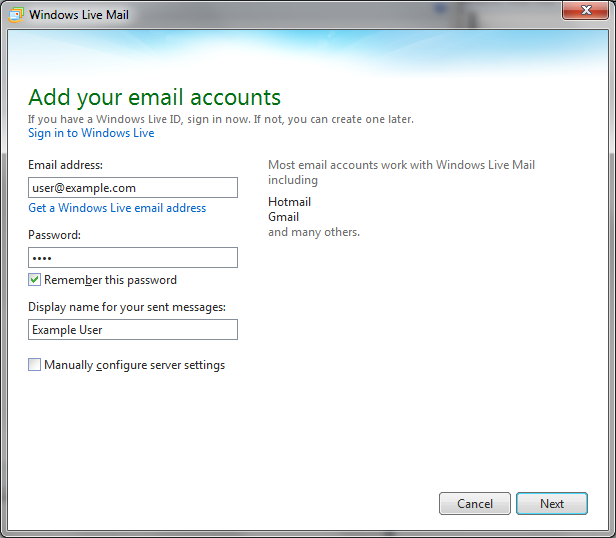
Task: Close the Windows Live Mail dialog
Action: click(586, 12)
